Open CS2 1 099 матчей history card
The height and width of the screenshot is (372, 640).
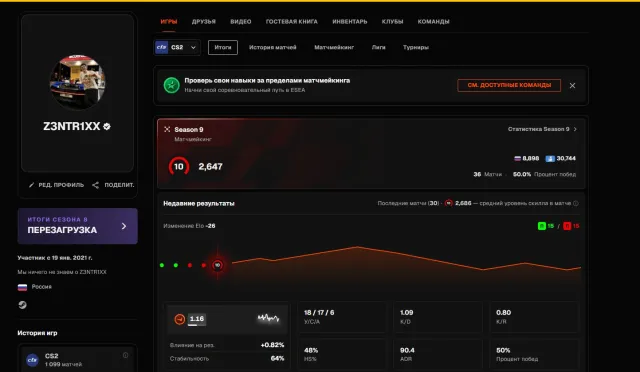(x=78, y=359)
